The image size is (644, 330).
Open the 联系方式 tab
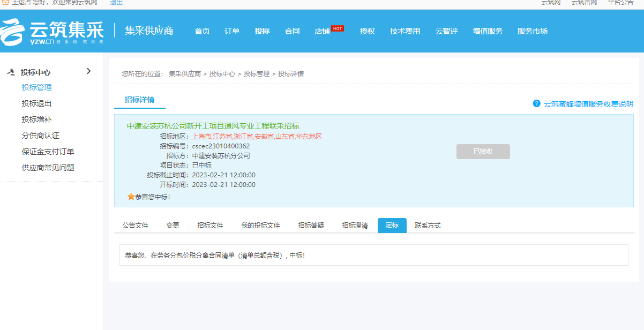[x=428, y=226]
